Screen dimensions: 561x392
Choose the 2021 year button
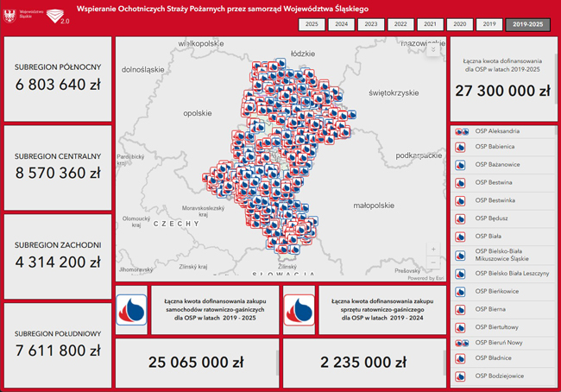(x=430, y=24)
